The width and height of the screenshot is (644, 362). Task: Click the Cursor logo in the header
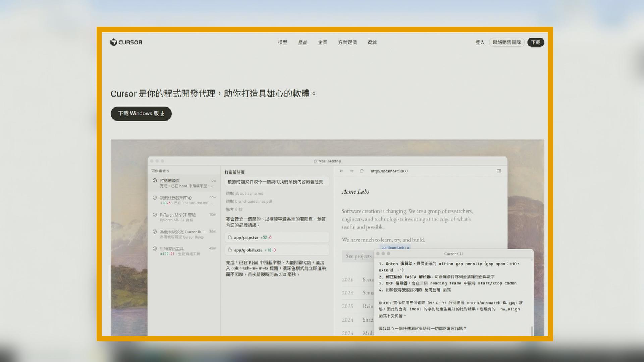click(126, 42)
